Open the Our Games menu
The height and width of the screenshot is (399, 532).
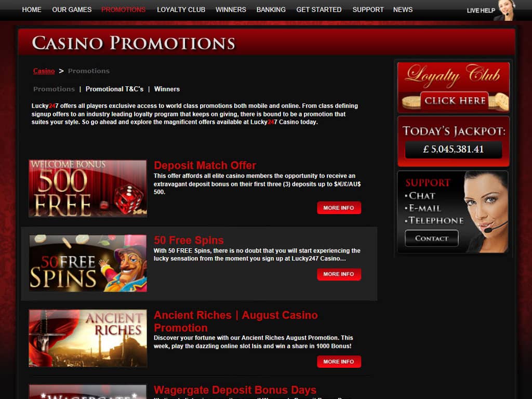click(x=72, y=10)
